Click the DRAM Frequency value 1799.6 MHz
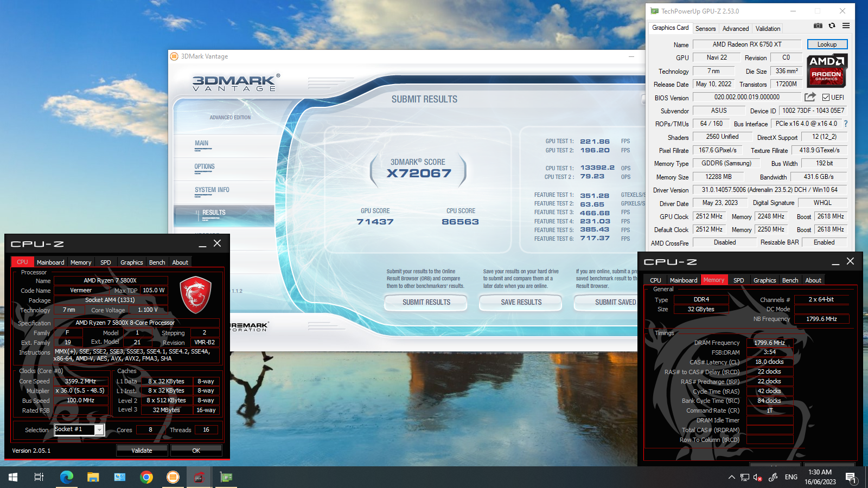The image size is (868, 488). [x=769, y=343]
